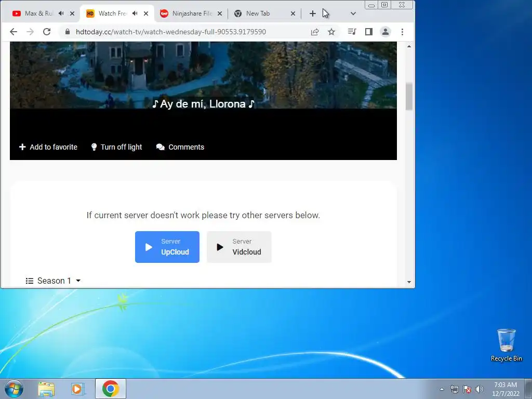The width and height of the screenshot is (532, 399).
Task: Click the Chrome taskbar icon
Action: (x=111, y=389)
